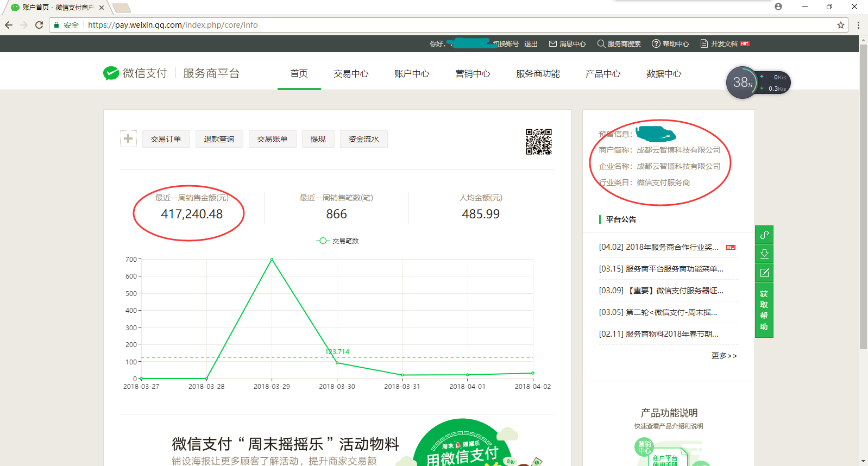Click the 866 weekly sales count

pos(336,214)
